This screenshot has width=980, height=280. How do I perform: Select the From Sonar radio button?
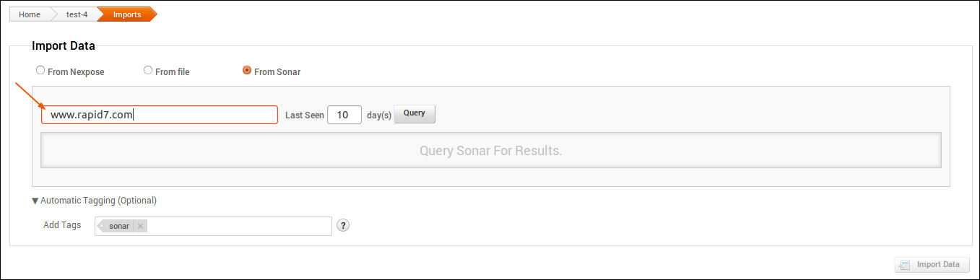click(x=247, y=71)
